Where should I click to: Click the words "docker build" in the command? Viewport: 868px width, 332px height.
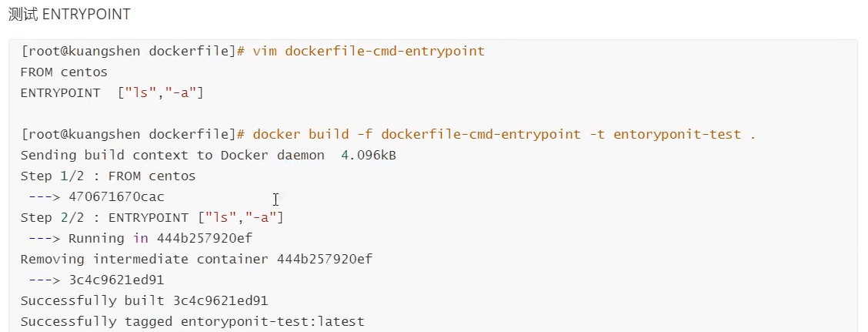click(301, 135)
